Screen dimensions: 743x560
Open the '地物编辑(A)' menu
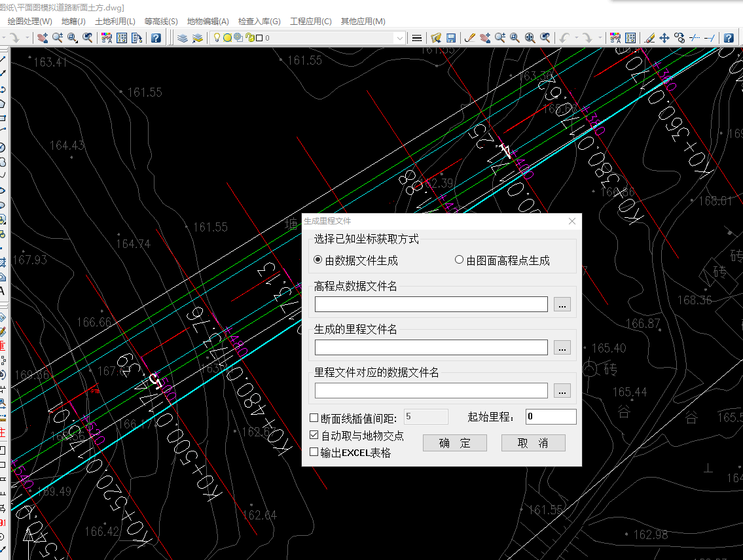point(208,22)
